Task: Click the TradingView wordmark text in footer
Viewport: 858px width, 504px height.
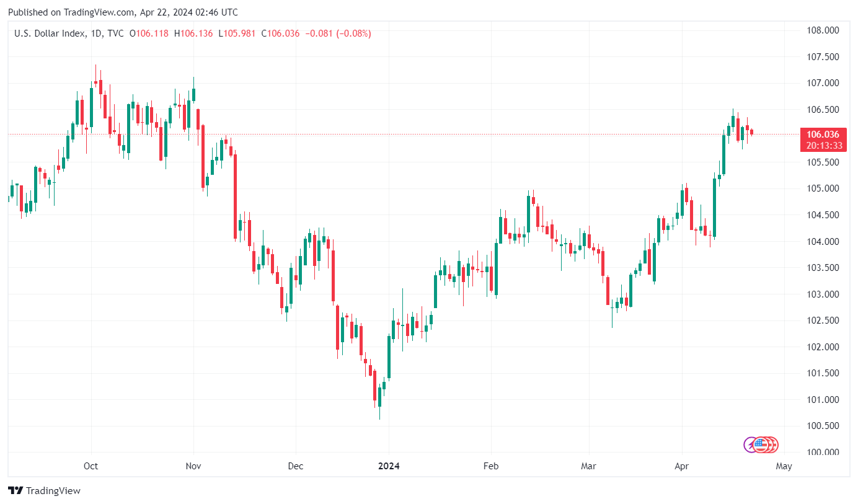Action: coord(53,490)
